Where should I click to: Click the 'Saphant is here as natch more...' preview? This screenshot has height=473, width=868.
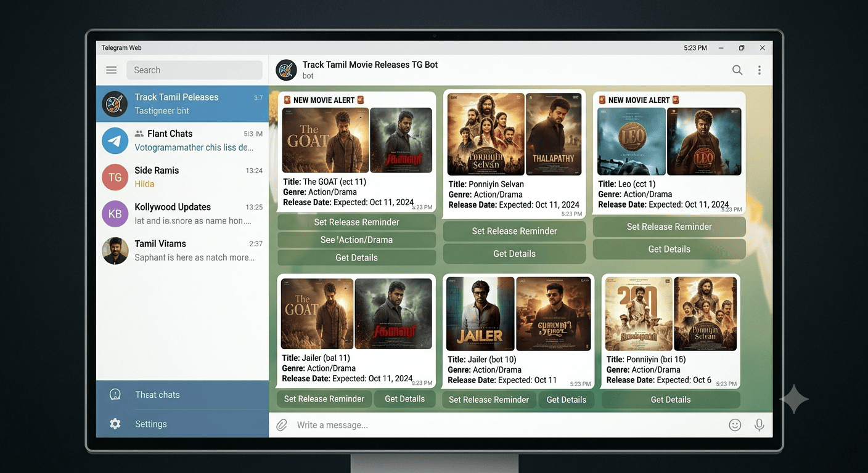click(x=195, y=257)
